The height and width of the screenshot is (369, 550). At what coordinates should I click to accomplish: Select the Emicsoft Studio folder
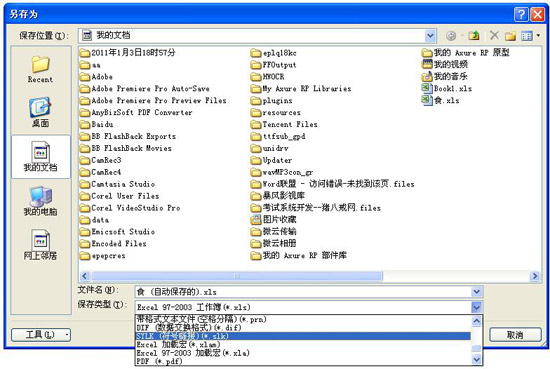pos(117,232)
